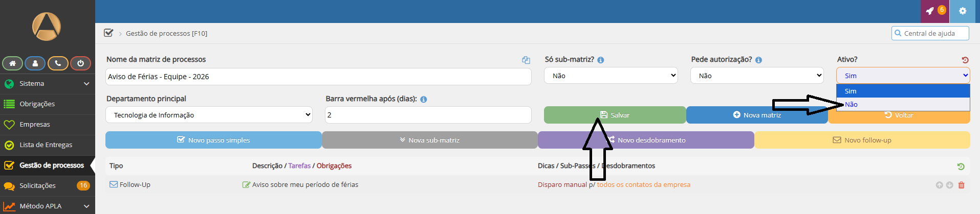
Task: Open the rocket notifications icon
Action: click(x=930, y=11)
